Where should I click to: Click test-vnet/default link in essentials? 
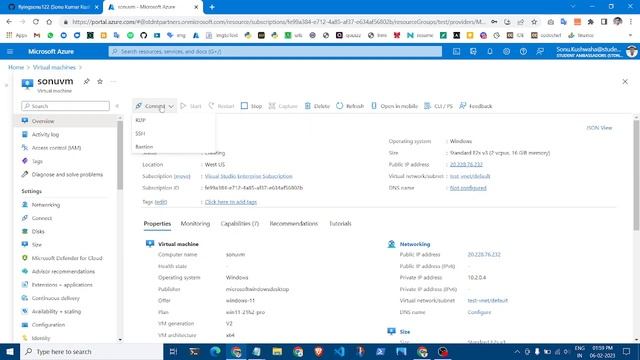click(x=470, y=176)
